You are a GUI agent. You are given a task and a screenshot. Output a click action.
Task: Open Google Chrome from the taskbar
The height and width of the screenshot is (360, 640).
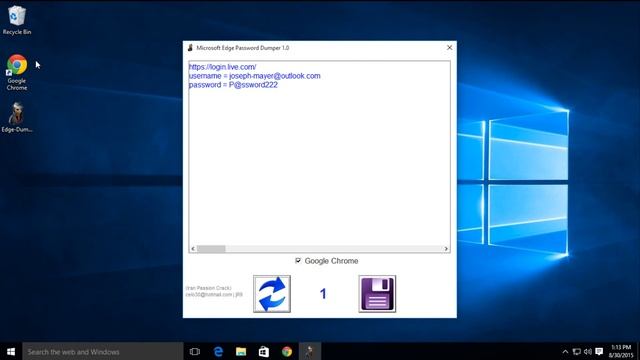pyautogui.click(x=287, y=351)
